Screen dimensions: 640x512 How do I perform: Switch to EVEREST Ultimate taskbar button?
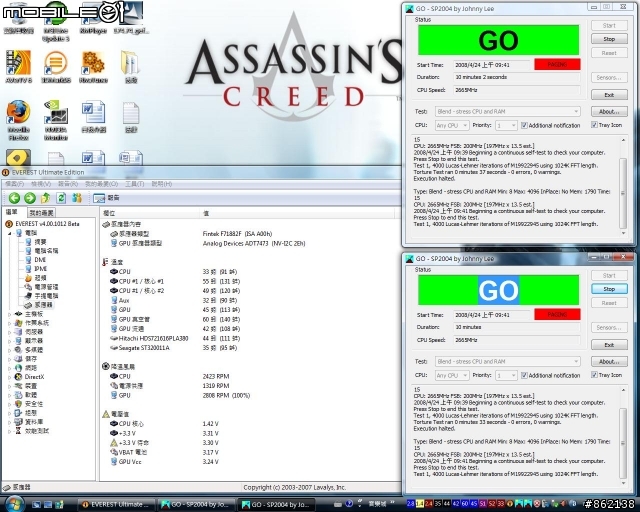(116, 505)
